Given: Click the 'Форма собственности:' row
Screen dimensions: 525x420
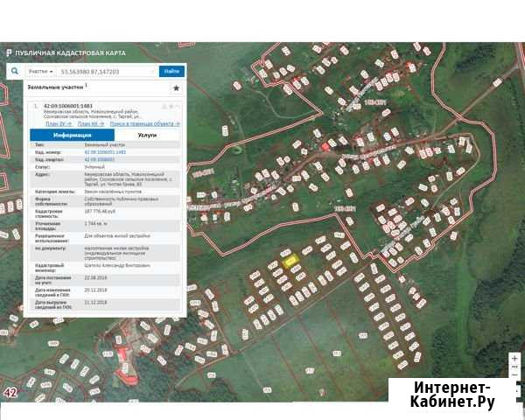Looking at the screenshot, I should point(105,201).
